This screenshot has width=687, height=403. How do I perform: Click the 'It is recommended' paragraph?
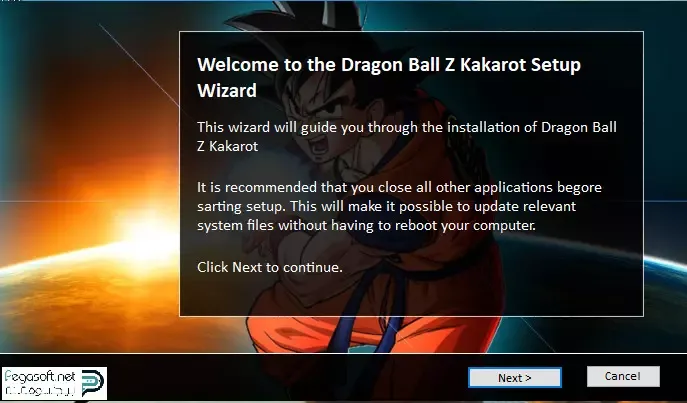(399, 206)
